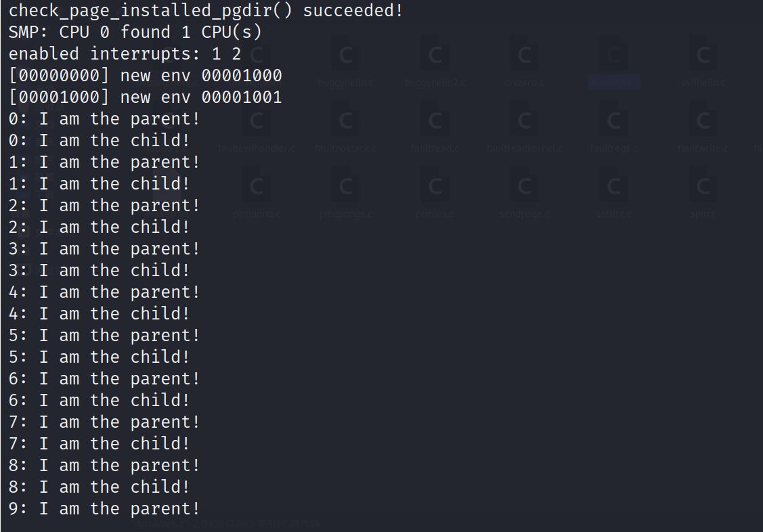
Task: Select the evilhello.c file icon
Action: 703,57
